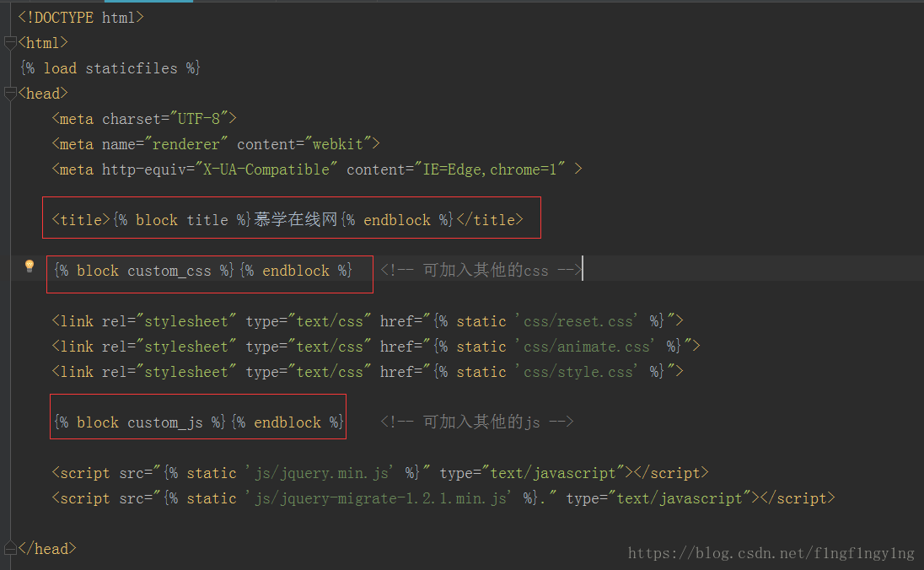Collapse the <html> tag fold marker

click(10, 43)
